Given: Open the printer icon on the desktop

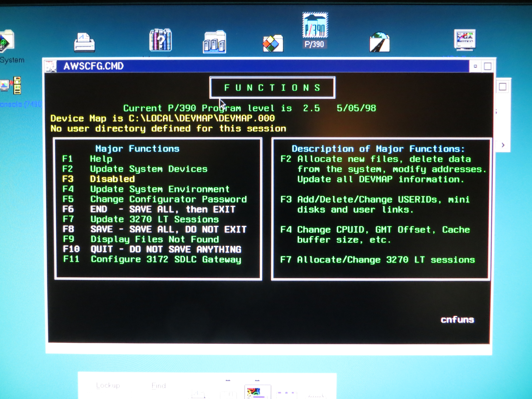Looking at the screenshot, I should pyautogui.click(x=84, y=43).
